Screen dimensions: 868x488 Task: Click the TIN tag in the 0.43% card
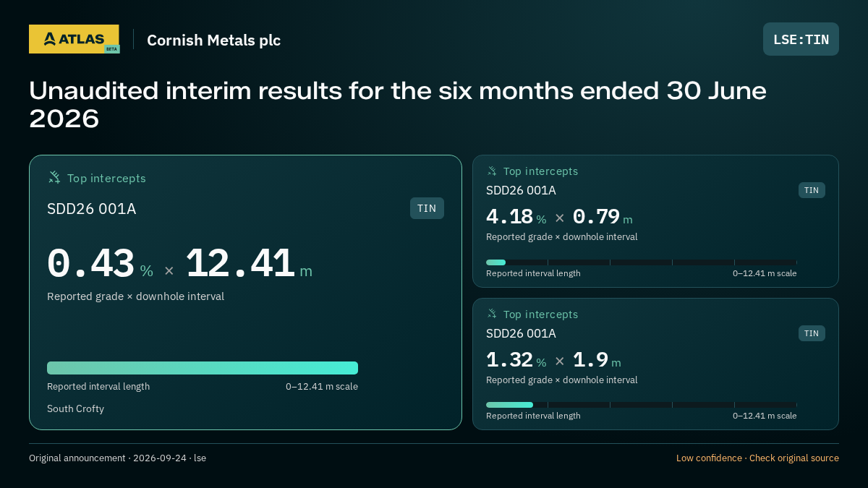pos(427,208)
